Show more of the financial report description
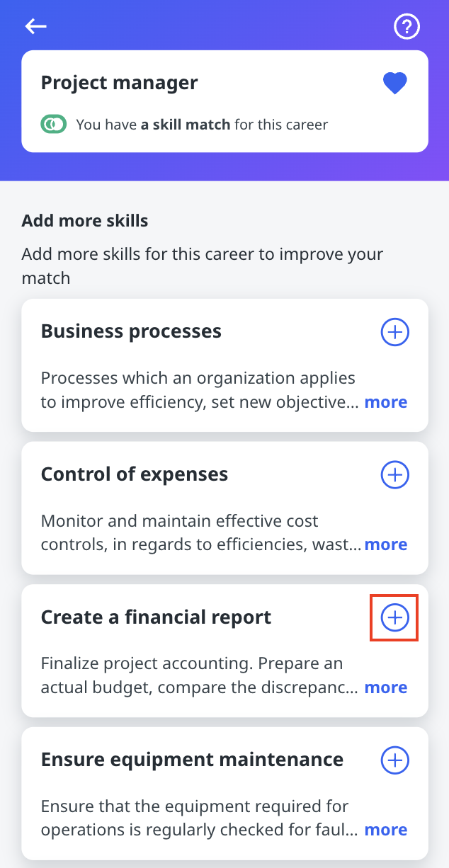The width and height of the screenshot is (449, 868). pyautogui.click(x=386, y=687)
